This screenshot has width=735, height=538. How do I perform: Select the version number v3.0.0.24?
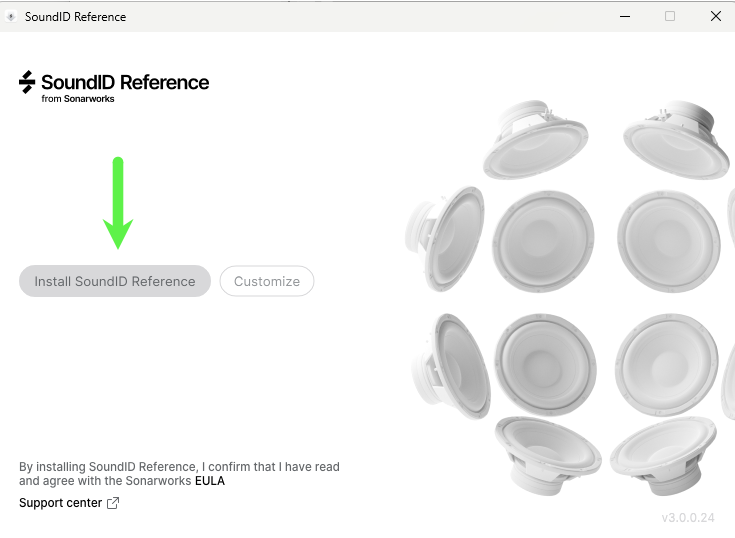688,518
